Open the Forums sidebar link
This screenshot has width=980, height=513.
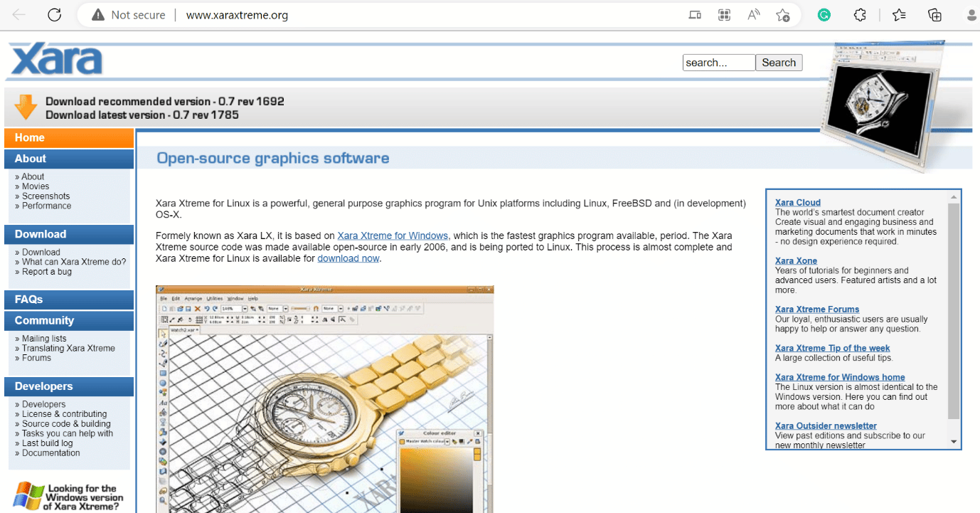tap(36, 358)
